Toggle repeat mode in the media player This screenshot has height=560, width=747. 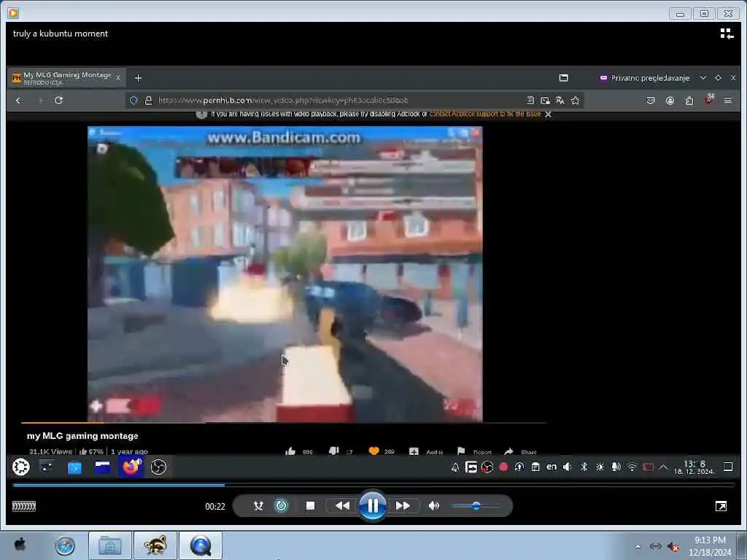point(282,506)
